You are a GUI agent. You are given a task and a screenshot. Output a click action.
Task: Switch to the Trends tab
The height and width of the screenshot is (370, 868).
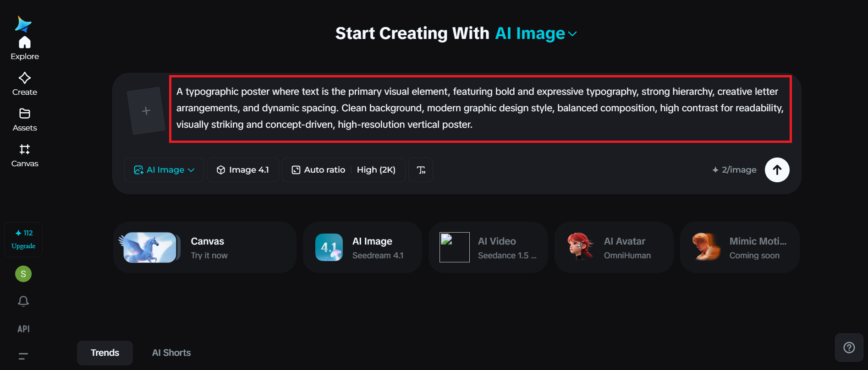point(105,353)
